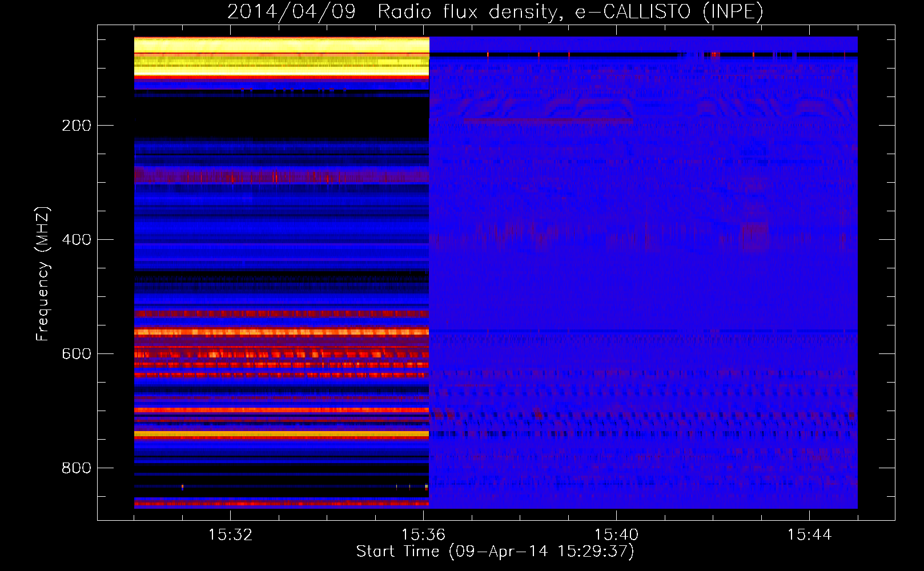Select the 'e-CALLISTO (INPE)' title text
This screenshot has width=924, height=571.
pos(669,11)
